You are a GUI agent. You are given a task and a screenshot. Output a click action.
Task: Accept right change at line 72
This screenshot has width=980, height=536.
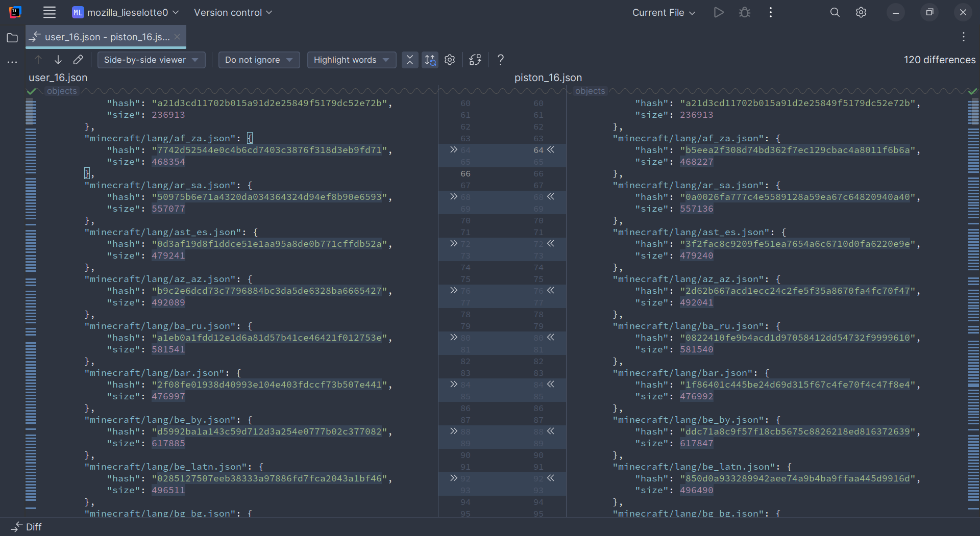point(551,244)
